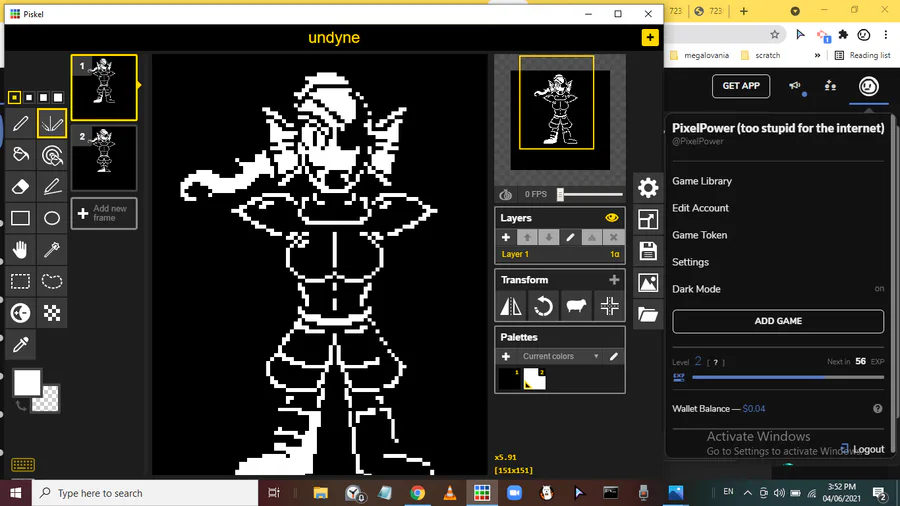Select the Lasso selection tool
The height and width of the screenshot is (506, 900).
52,281
